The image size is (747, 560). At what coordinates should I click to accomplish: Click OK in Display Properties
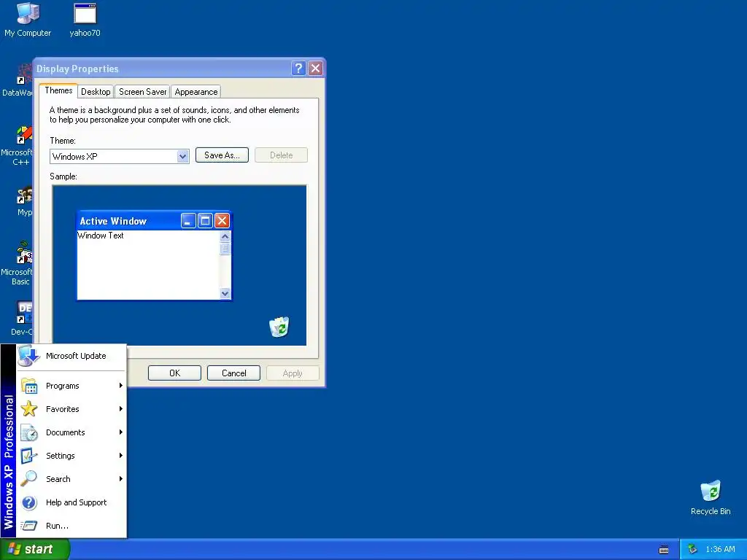pos(175,373)
